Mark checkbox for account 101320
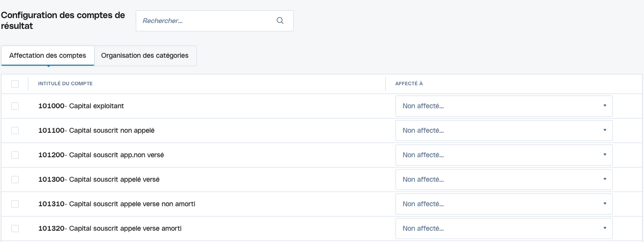The height and width of the screenshot is (242, 644). pyautogui.click(x=15, y=228)
